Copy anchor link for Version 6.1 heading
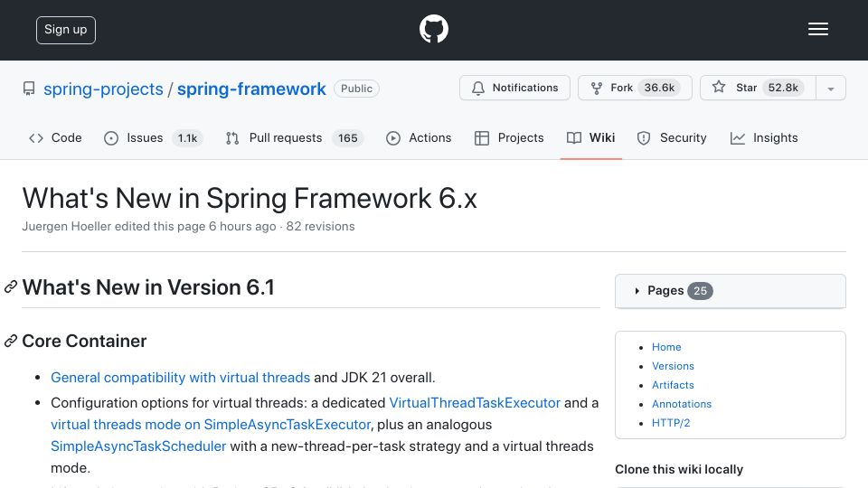868x488 pixels. click(11, 287)
